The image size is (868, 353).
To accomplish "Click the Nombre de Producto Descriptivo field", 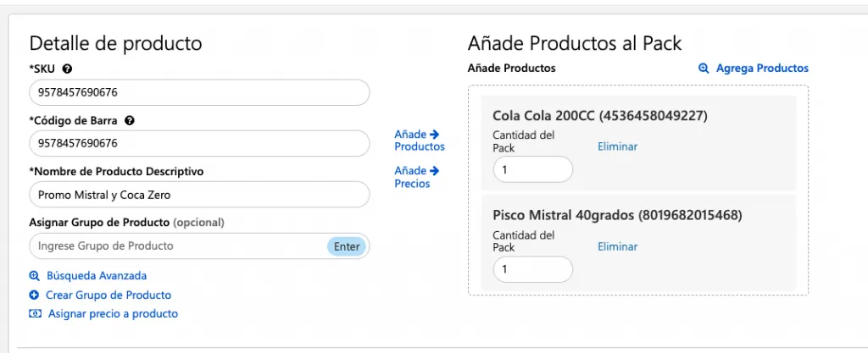I will (199, 195).
